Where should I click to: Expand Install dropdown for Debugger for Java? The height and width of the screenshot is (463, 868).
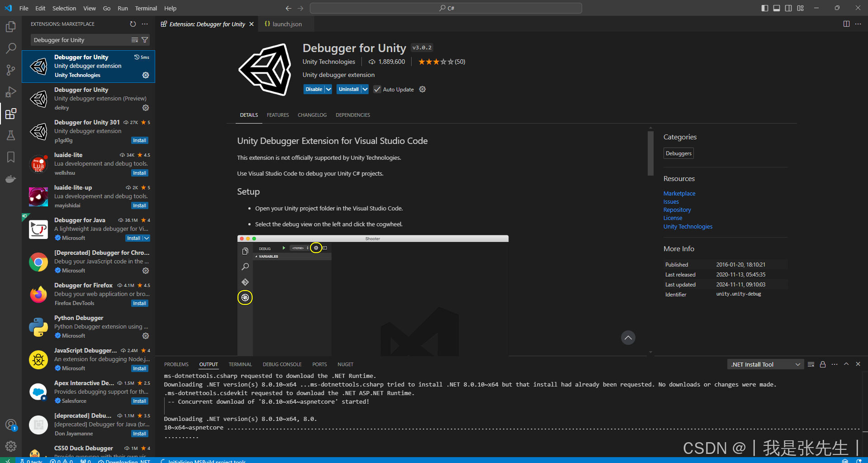click(x=147, y=238)
